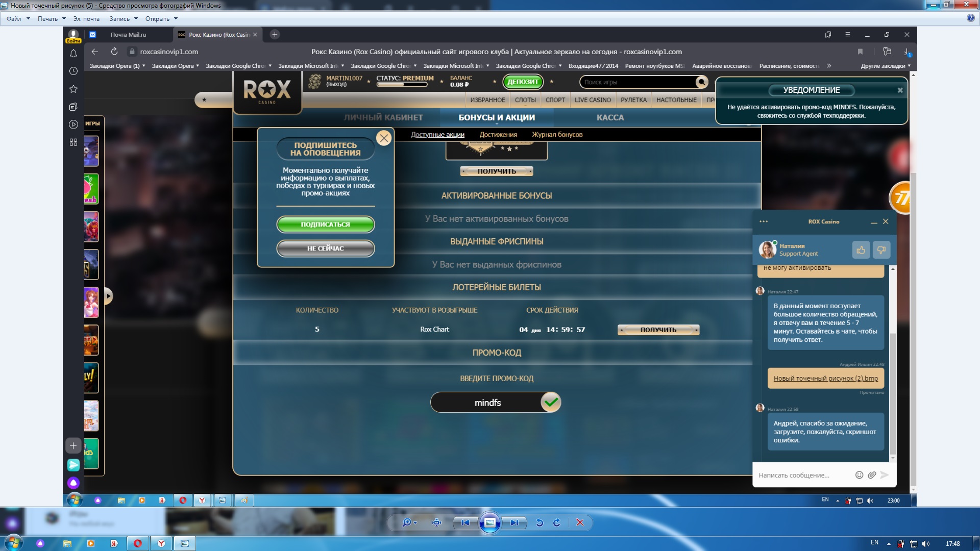Start the slide show

point(489,522)
